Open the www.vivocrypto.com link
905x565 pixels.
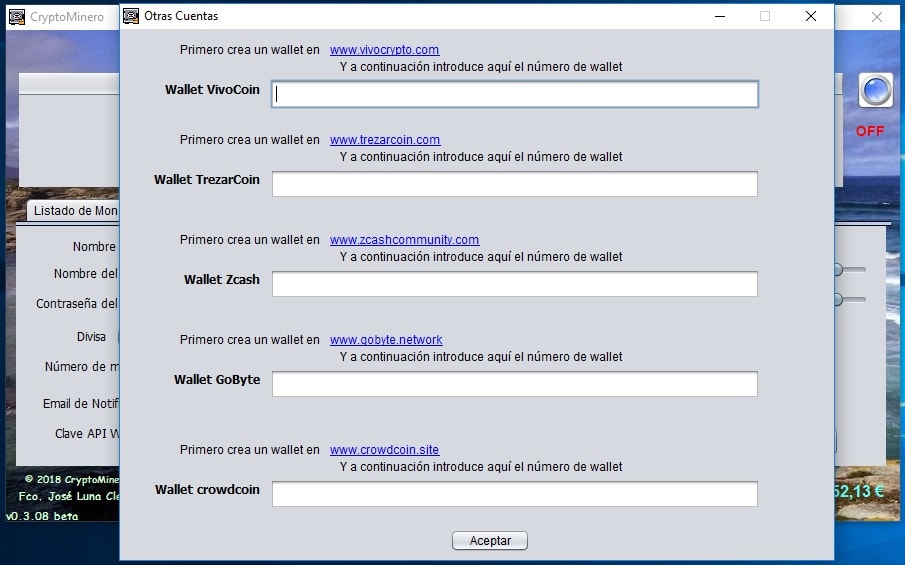click(x=384, y=50)
